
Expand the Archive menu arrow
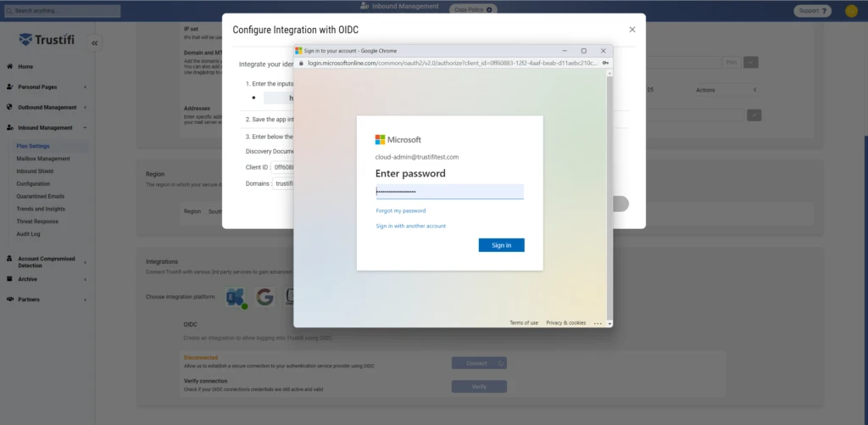point(85,279)
